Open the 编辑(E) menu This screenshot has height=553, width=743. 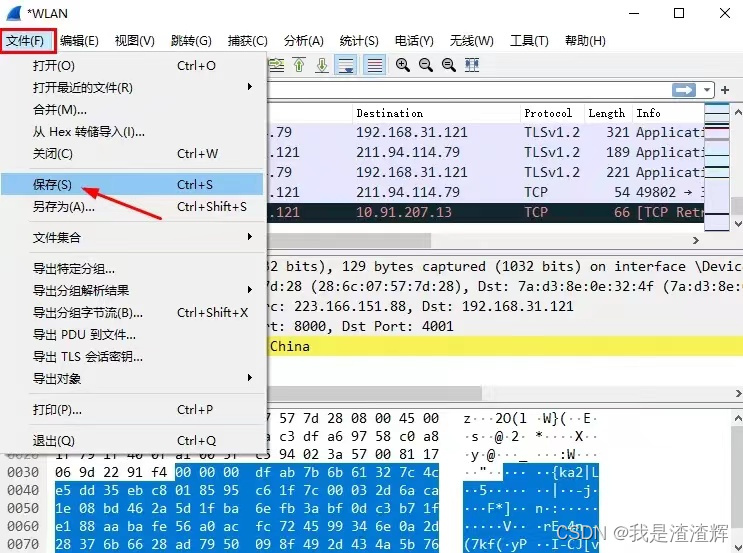click(79, 41)
